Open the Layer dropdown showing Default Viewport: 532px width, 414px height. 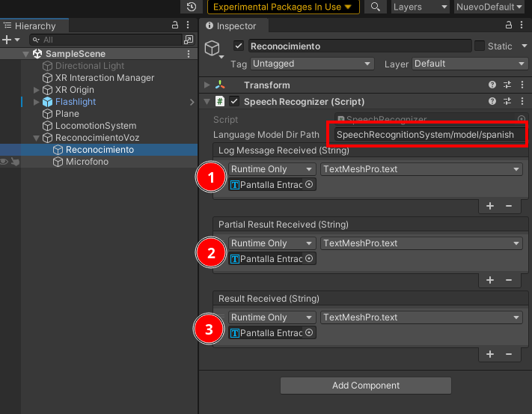point(467,64)
